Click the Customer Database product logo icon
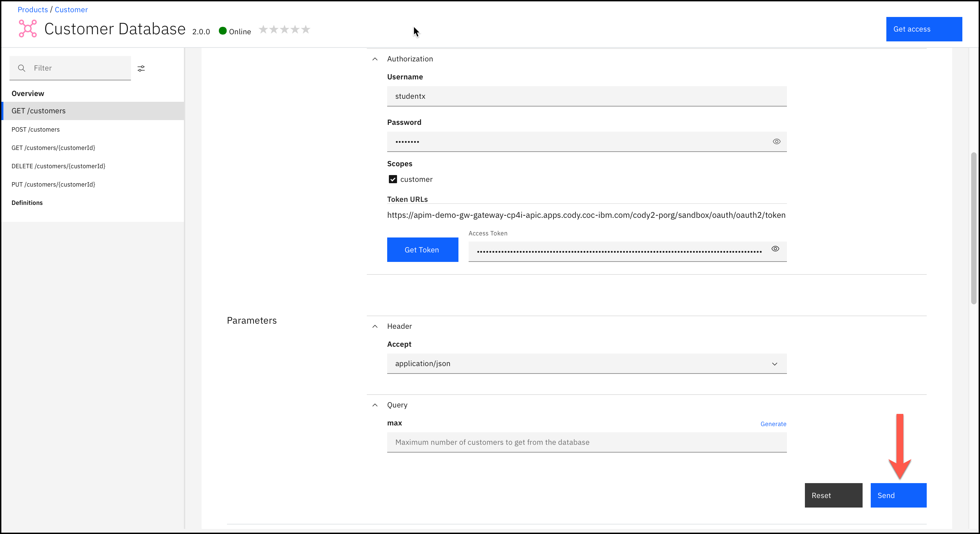 (28, 28)
